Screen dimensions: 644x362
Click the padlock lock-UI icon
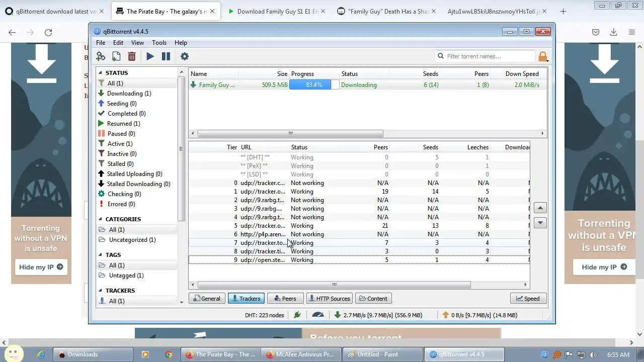point(543,56)
